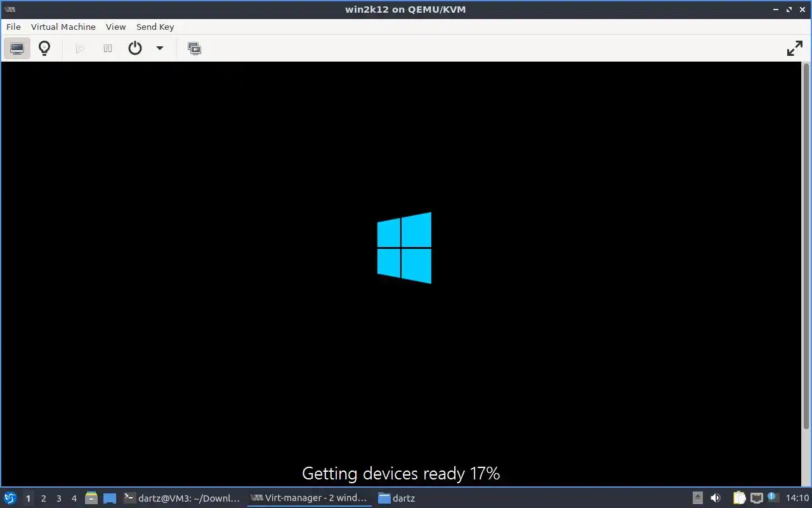Open dartz folder taskbar entry
The image size is (812, 508).
coord(397,498)
